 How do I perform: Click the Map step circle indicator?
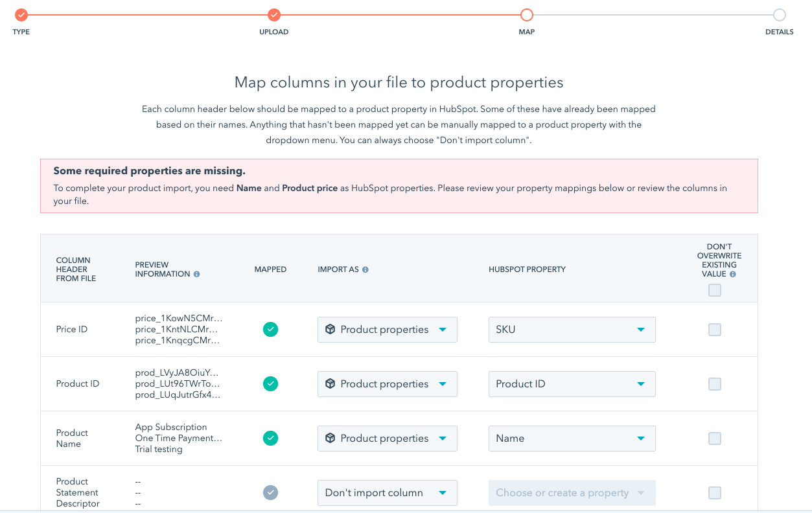527,15
